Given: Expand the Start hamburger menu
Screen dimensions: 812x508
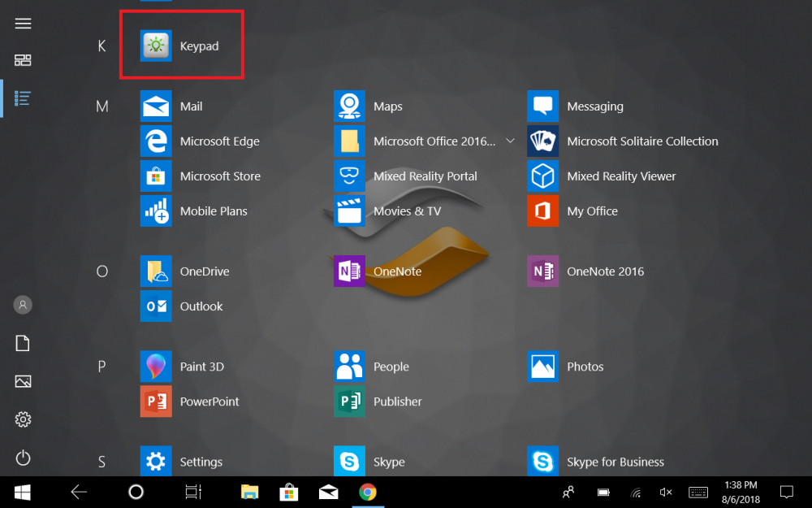Looking at the screenshot, I should tap(23, 24).
